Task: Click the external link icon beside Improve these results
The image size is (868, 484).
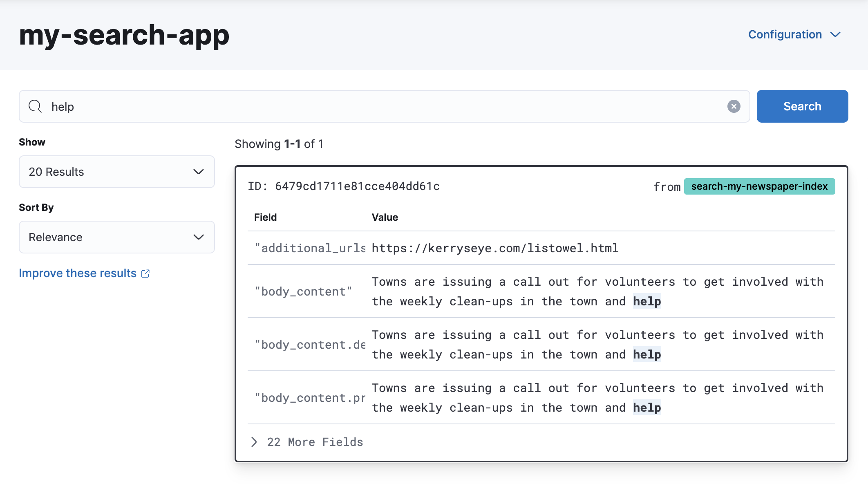Action: (x=145, y=273)
